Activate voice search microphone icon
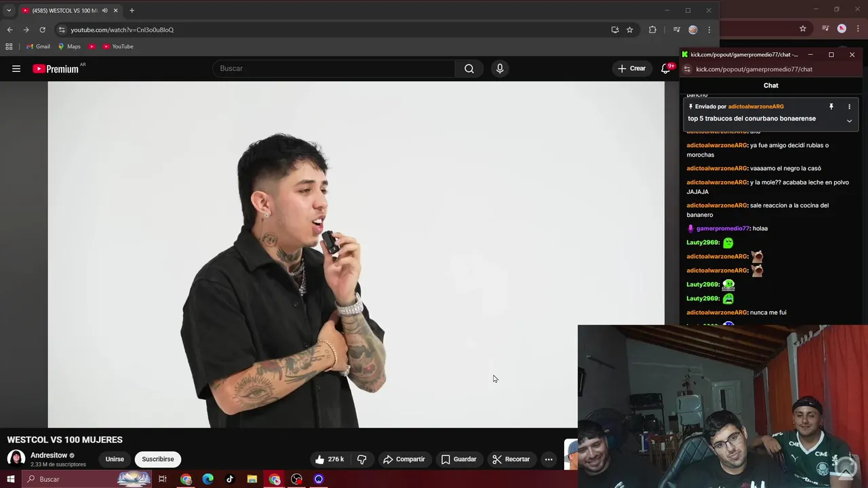 (500, 68)
